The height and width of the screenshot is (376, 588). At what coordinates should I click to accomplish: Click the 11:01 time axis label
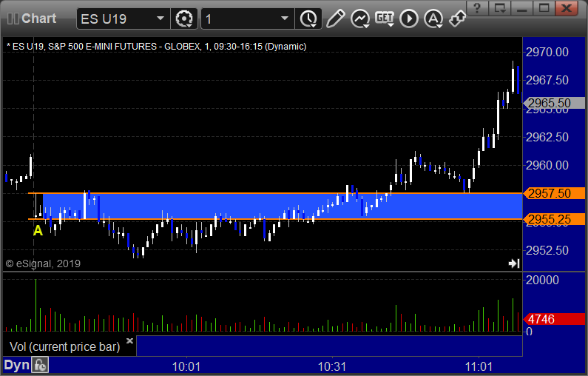479,366
